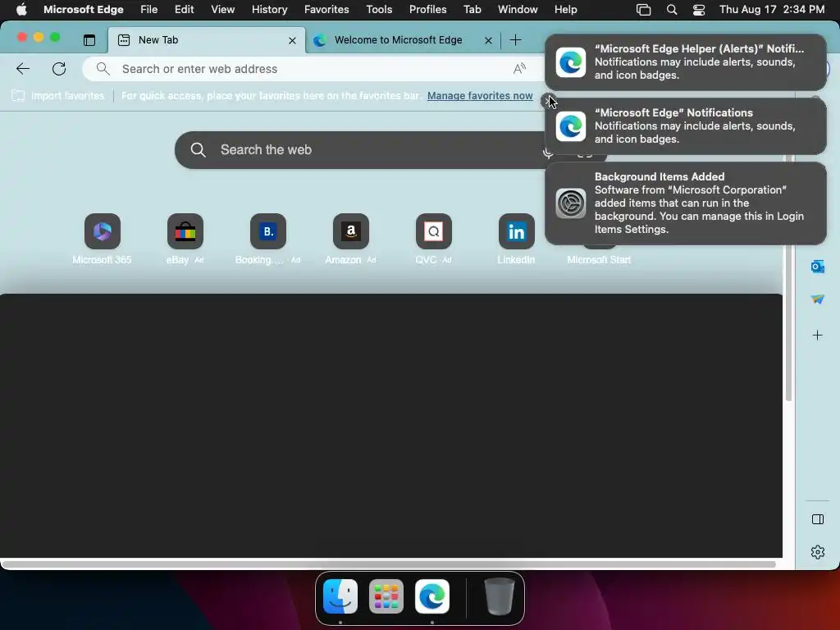Open the Edit menu

[x=184, y=10]
